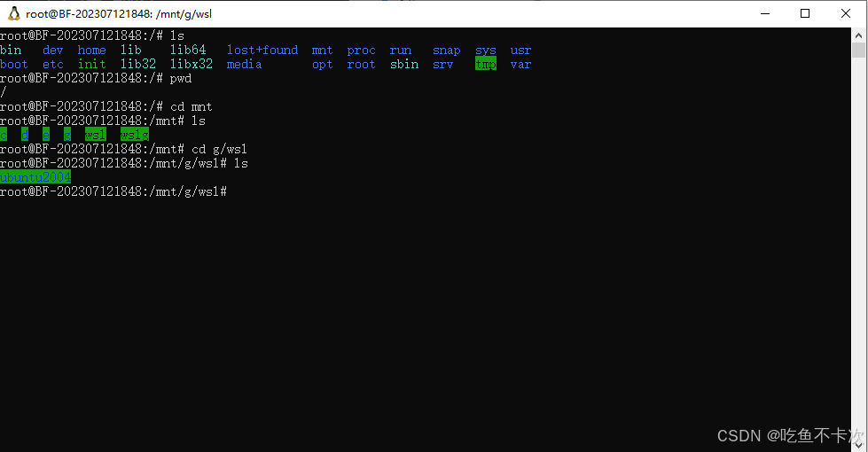Click the 'home' directory entry
The image size is (868, 452).
(x=92, y=51)
